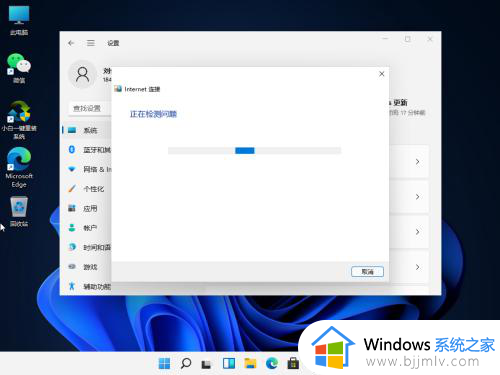Click the Internet 连接 title icon in dialog
This screenshot has height=375, width=500.
tap(118, 89)
